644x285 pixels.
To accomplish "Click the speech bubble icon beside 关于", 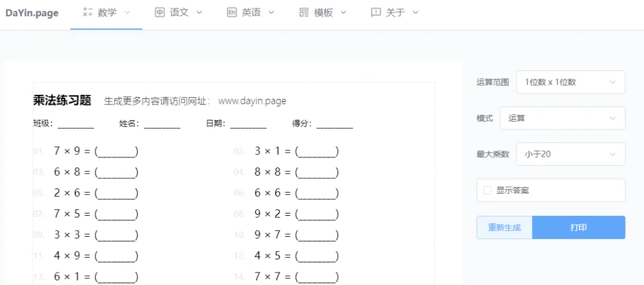I will coord(376,13).
